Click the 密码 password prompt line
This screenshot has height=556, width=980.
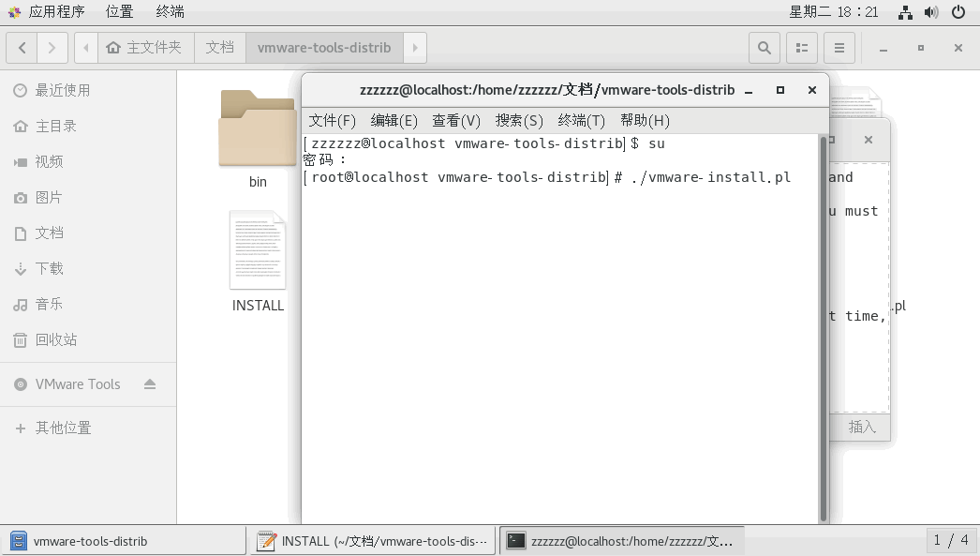tap(324, 160)
